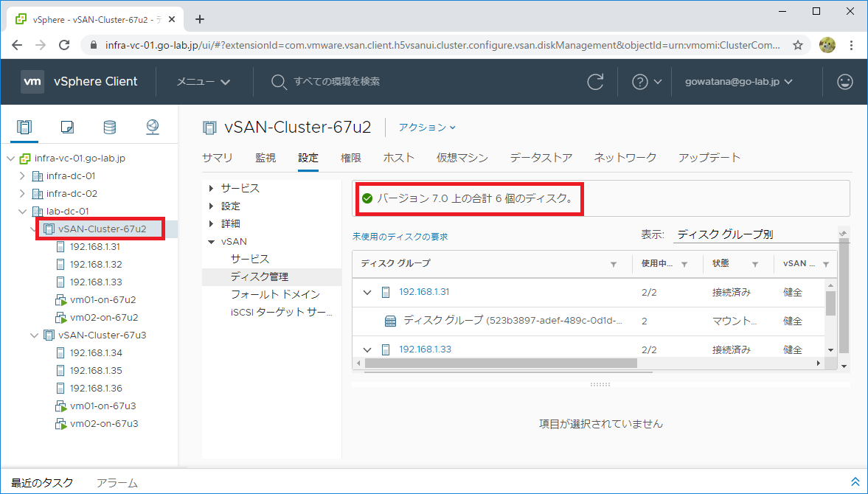868x494 pixels.
Task: Click the すべての環境を検索 search field
Action: 336,82
